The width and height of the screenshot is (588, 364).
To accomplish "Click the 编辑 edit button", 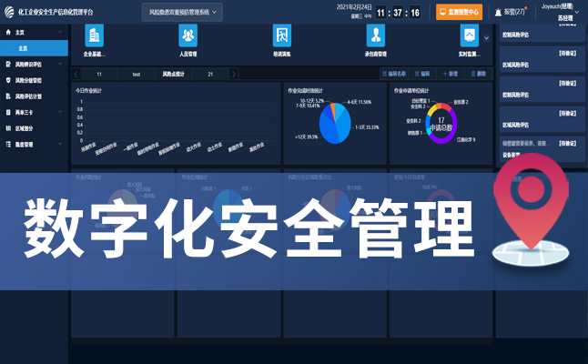I will pyautogui.click(x=422, y=74).
